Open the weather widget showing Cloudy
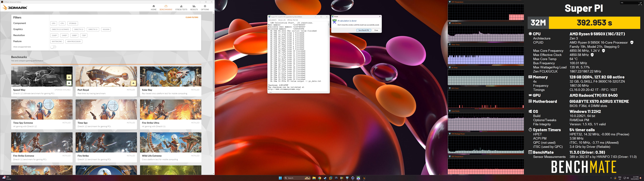 click(x=7, y=178)
